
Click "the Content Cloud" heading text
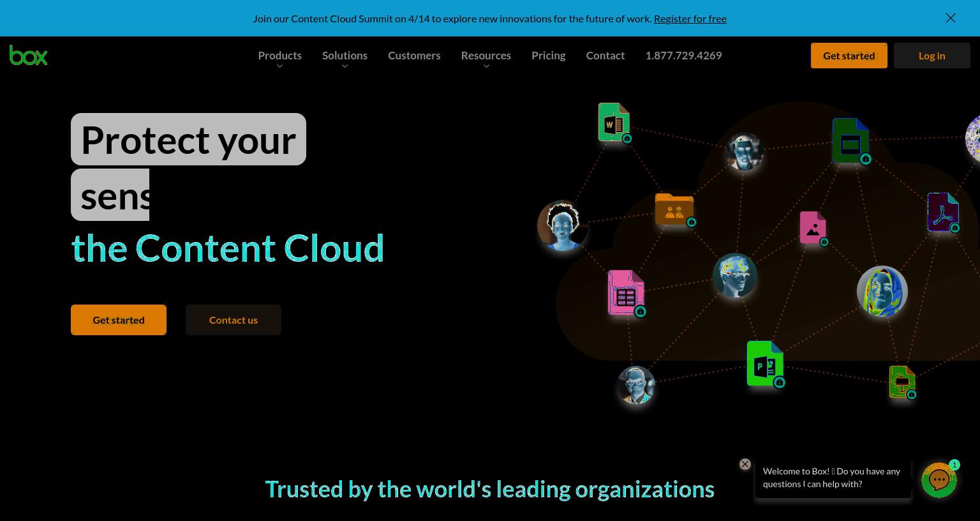tap(228, 248)
